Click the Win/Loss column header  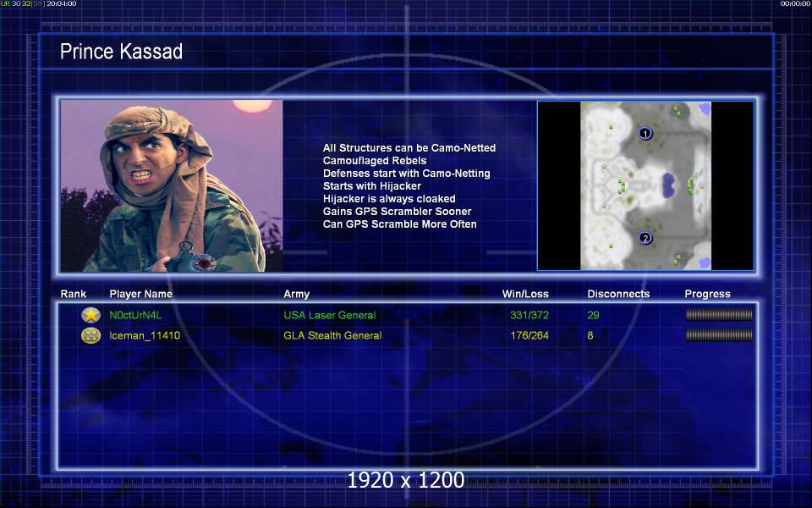(x=525, y=294)
